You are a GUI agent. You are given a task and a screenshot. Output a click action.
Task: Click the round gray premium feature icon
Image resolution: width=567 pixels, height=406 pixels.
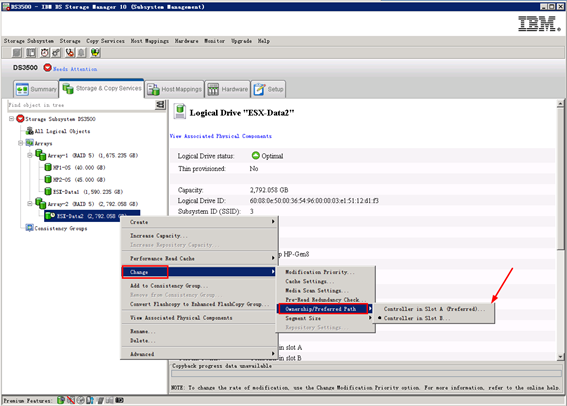click(x=81, y=400)
